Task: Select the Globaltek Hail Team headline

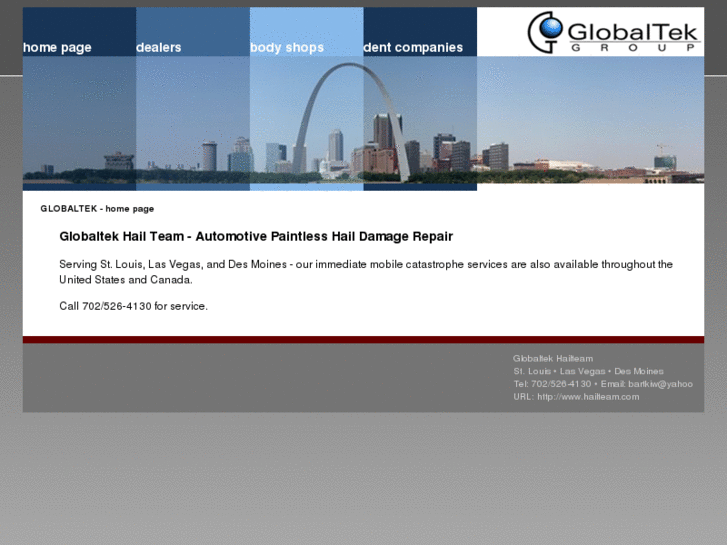Action: click(x=256, y=237)
